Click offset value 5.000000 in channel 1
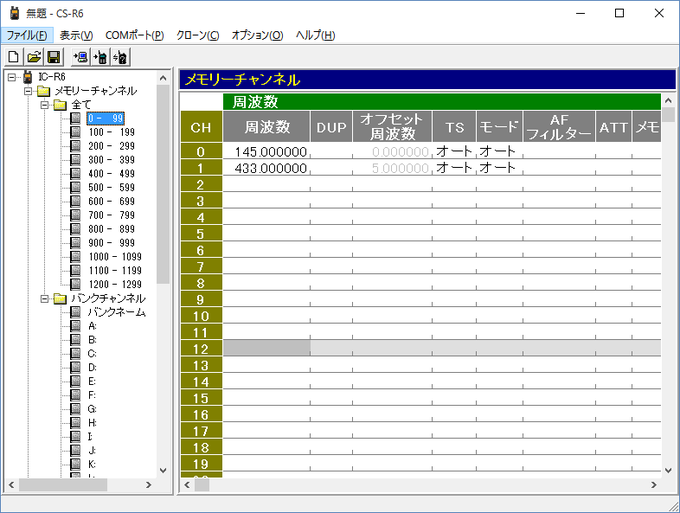 tap(392, 168)
